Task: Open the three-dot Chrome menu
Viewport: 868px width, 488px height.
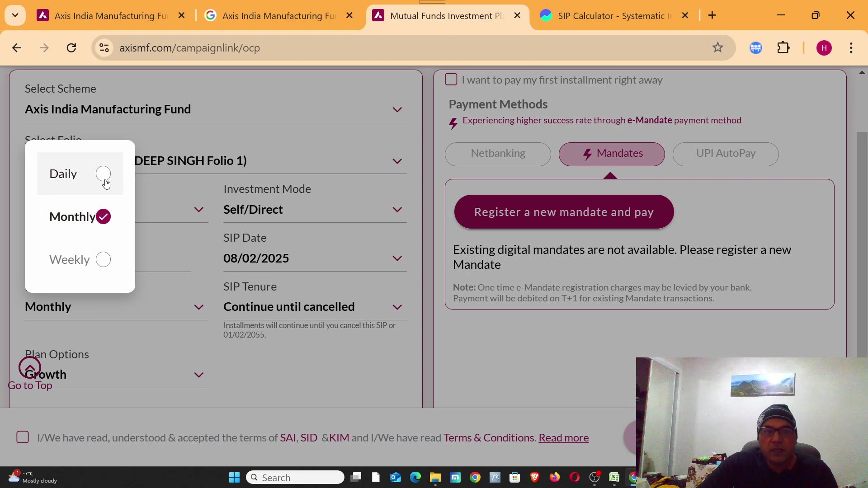Action: coord(852,48)
